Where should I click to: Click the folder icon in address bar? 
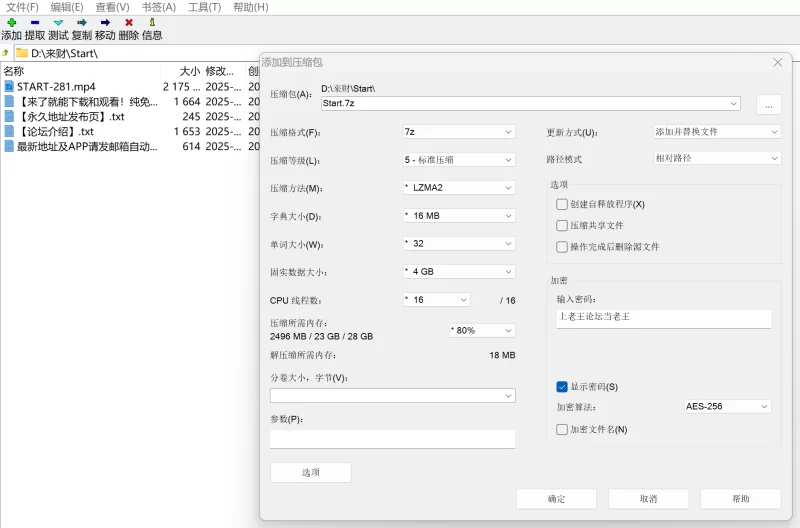pos(21,53)
